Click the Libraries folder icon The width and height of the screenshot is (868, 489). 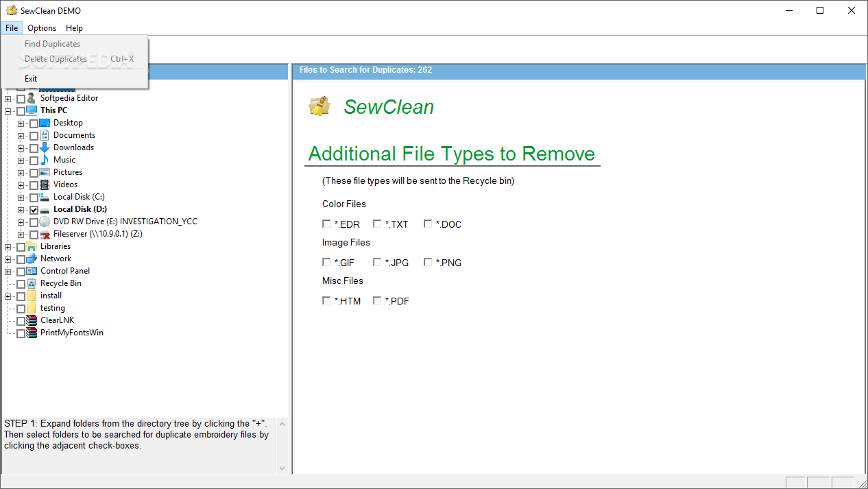[x=32, y=246]
